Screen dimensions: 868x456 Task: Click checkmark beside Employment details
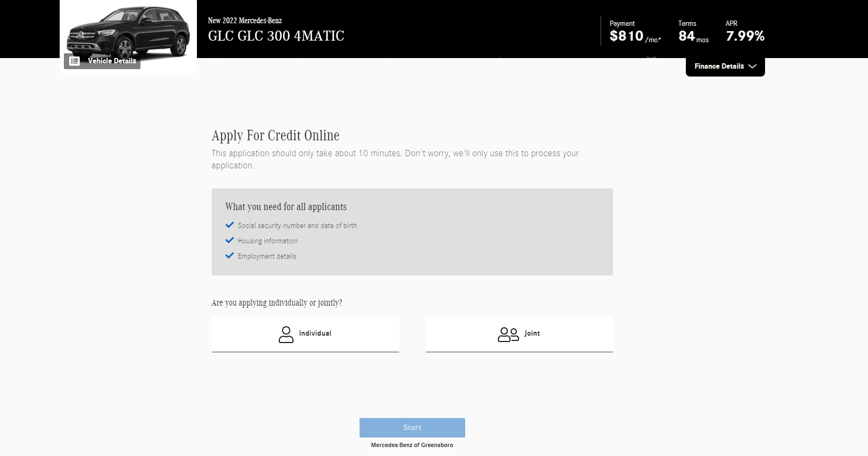[x=230, y=255]
